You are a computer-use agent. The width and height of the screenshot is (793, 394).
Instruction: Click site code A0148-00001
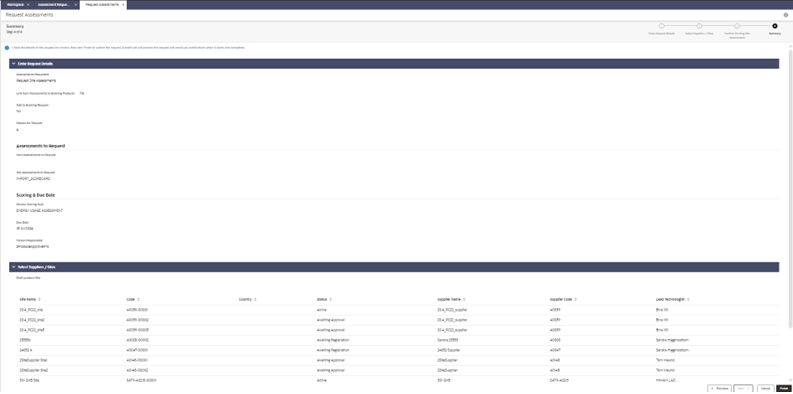coord(137,360)
